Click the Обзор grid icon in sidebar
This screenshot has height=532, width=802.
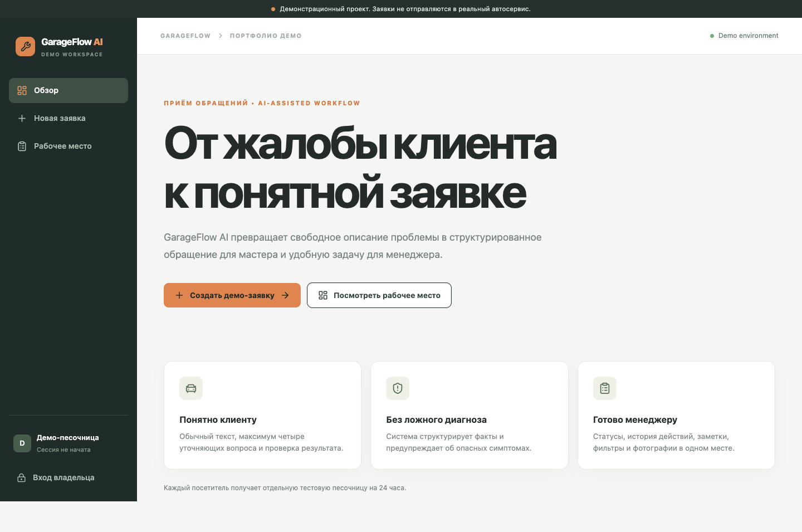coord(22,90)
